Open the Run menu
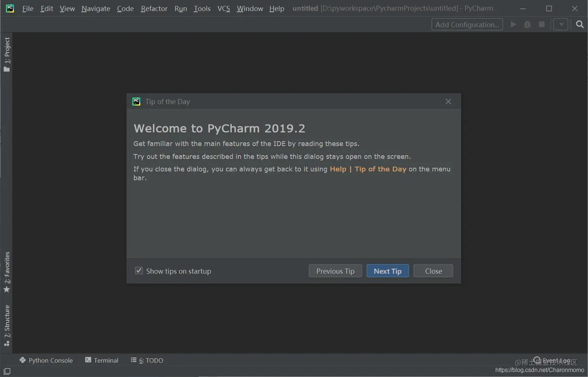 (180, 8)
